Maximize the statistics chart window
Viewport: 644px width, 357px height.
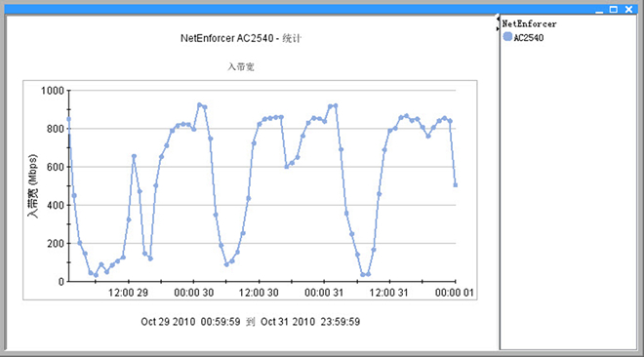[x=614, y=10]
